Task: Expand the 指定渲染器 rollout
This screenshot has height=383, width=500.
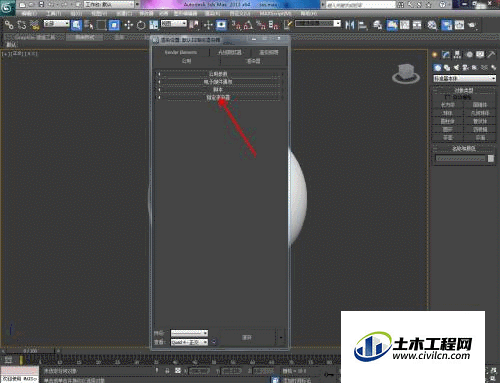Action: pyautogui.click(x=218, y=98)
